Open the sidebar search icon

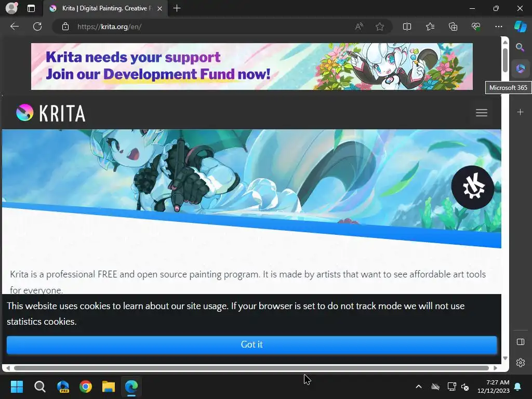(520, 47)
